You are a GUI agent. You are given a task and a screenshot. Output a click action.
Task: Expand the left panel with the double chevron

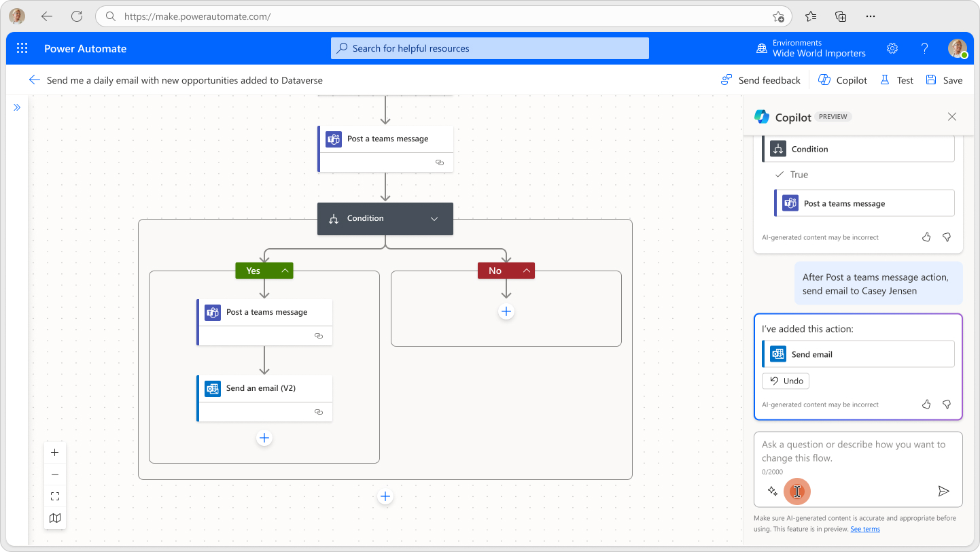tap(17, 107)
